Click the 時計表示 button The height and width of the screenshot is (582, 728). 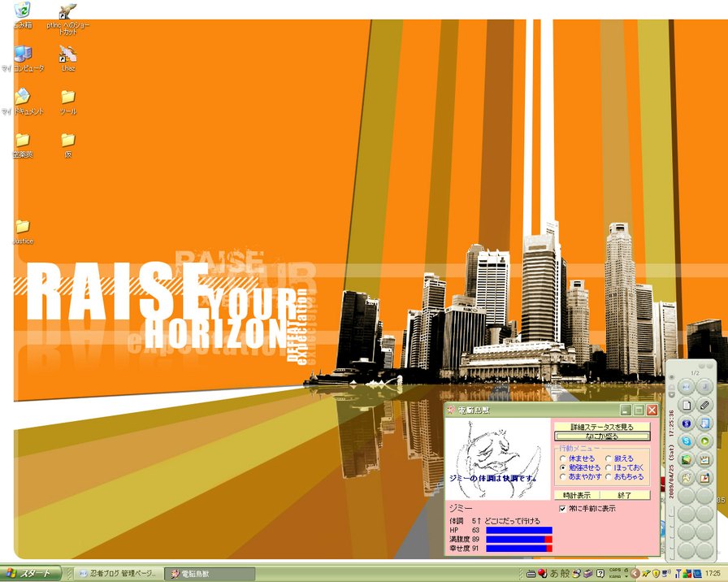tap(577, 495)
